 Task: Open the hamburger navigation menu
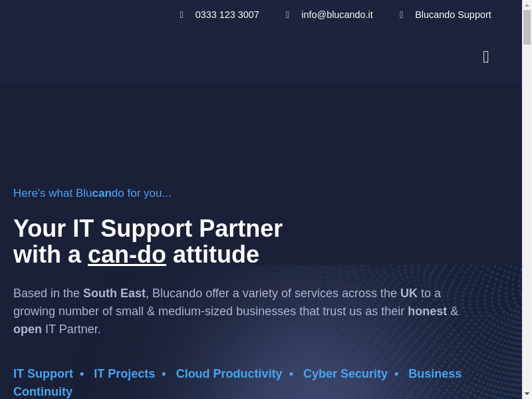point(485,57)
